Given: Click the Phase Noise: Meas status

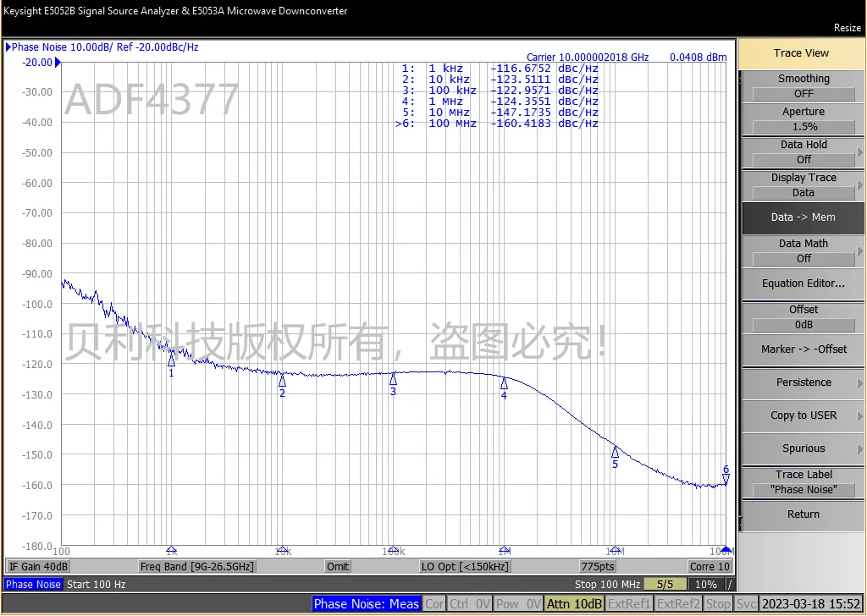Looking at the screenshot, I should click(366, 604).
